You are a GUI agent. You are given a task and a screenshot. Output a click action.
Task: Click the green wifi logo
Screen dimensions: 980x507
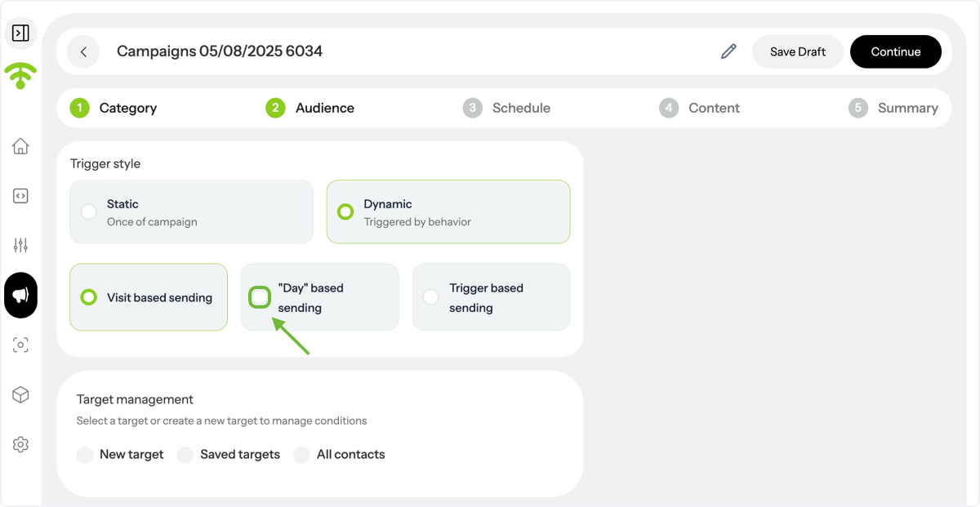click(20, 76)
